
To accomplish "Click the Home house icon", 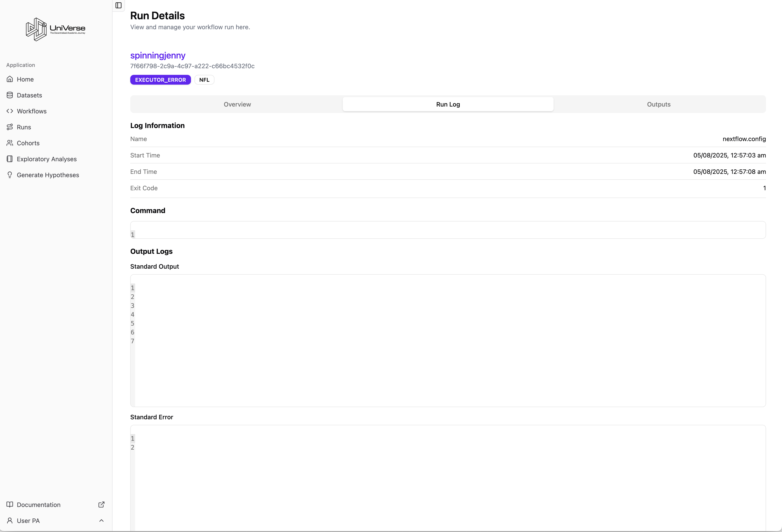I will [10, 79].
